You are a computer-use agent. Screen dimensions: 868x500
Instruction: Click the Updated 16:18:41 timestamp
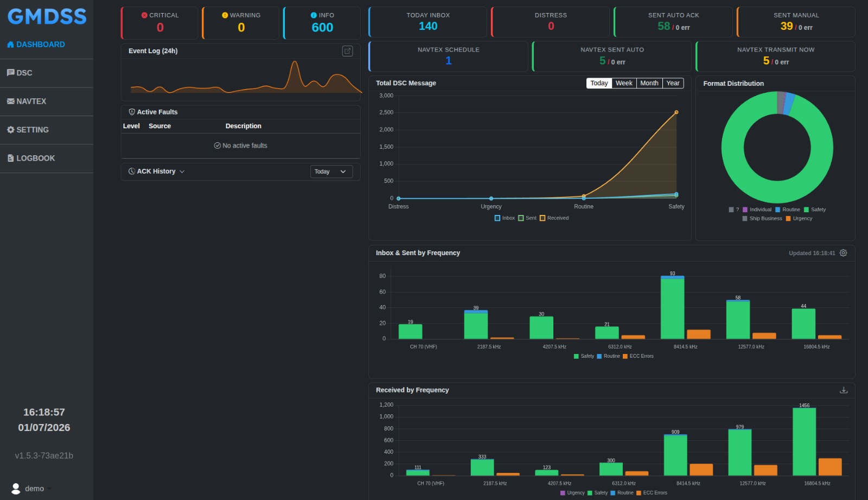812,253
